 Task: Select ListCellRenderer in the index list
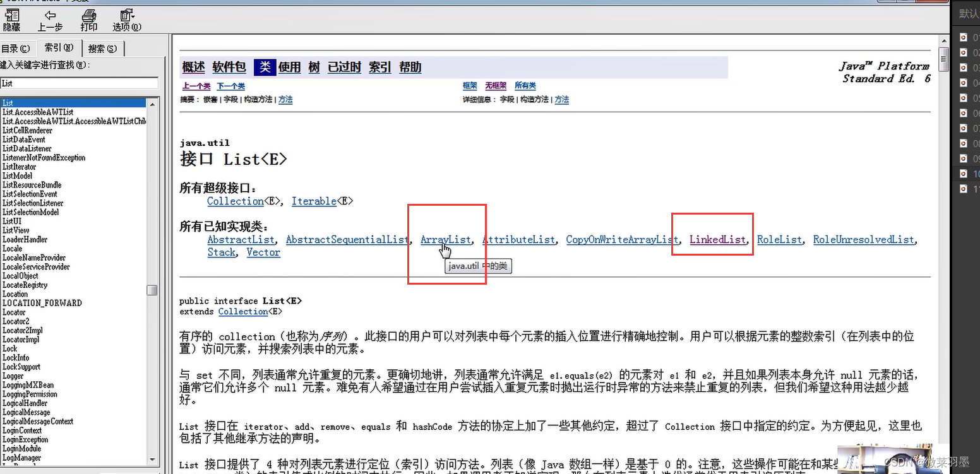click(x=27, y=131)
